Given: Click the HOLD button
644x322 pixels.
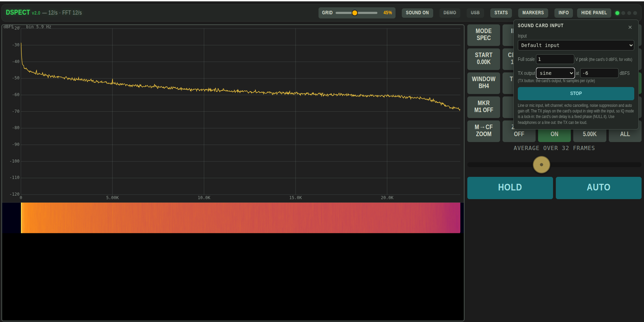Looking at the screenshot, I should (x=510, y=188).
